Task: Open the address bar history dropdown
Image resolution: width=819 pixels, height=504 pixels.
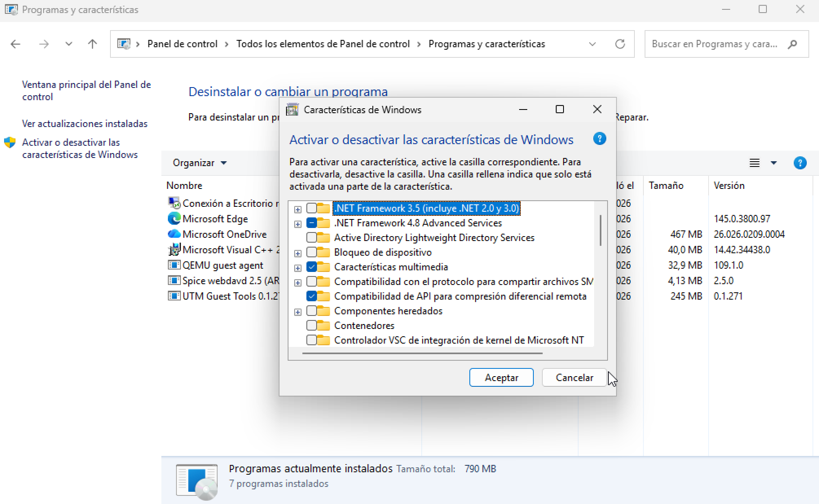Action: tap(592, 44)
